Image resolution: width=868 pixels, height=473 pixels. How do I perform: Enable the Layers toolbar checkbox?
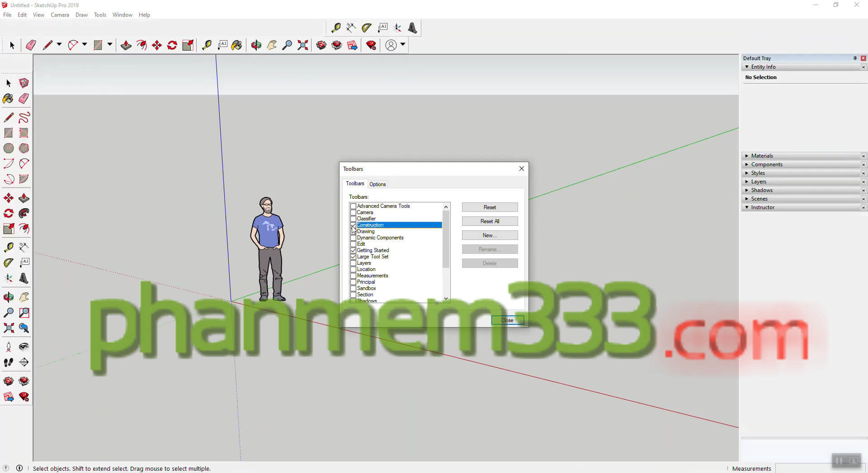(x=354, y=263)
